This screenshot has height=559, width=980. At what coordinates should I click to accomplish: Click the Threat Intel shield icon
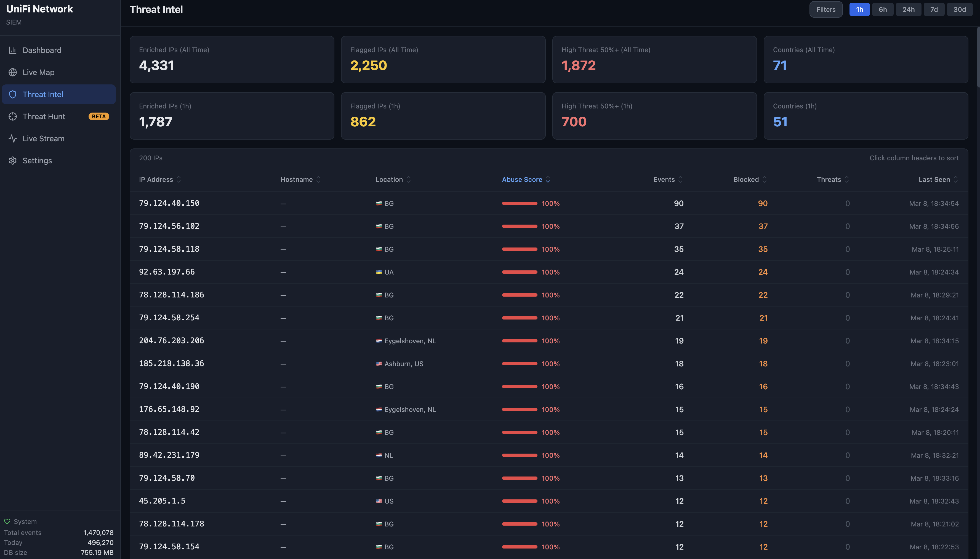(13, 94)
